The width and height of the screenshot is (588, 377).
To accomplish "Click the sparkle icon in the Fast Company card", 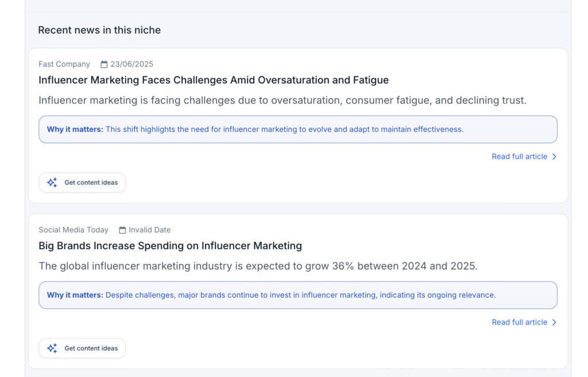I will [52, 182].
